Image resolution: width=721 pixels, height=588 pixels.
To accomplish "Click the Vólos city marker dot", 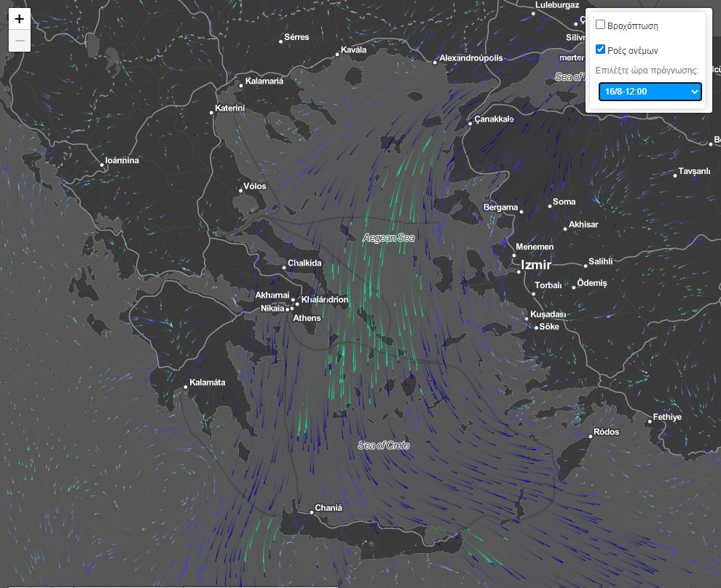I will click(x=240, y=191).
